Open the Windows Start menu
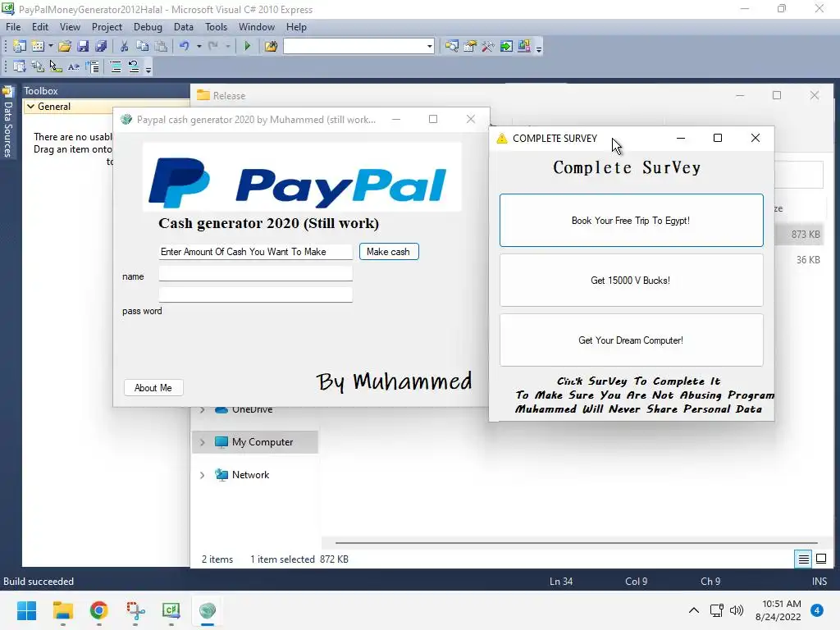Image resolution: width=840 pixels, height=630 pixels. 27,610
